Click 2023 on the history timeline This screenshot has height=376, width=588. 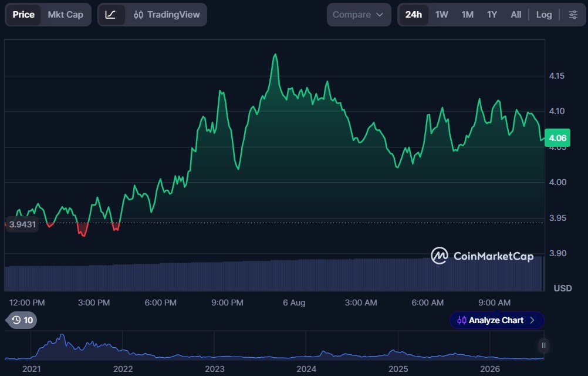tap(215, 369)
